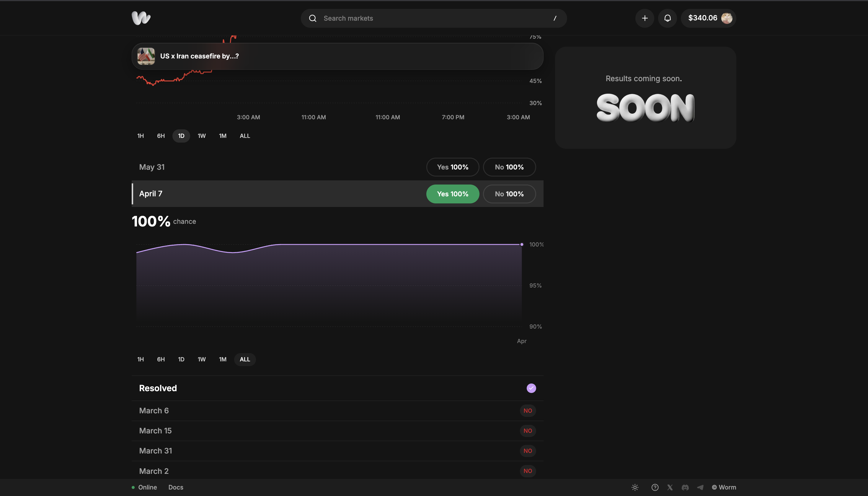This screenshot has width=868, height=496.
Task: Click the 100% chance value
Action: pos(151,221)
